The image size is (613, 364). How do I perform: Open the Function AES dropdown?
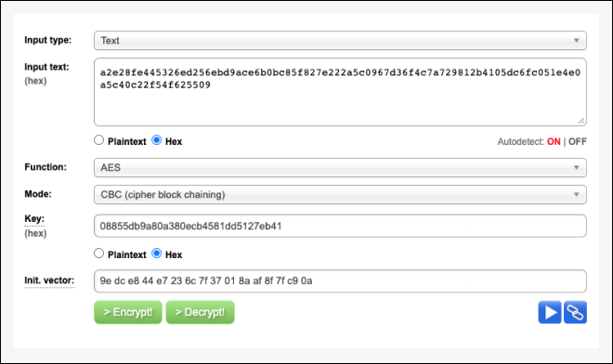(340, 168)
